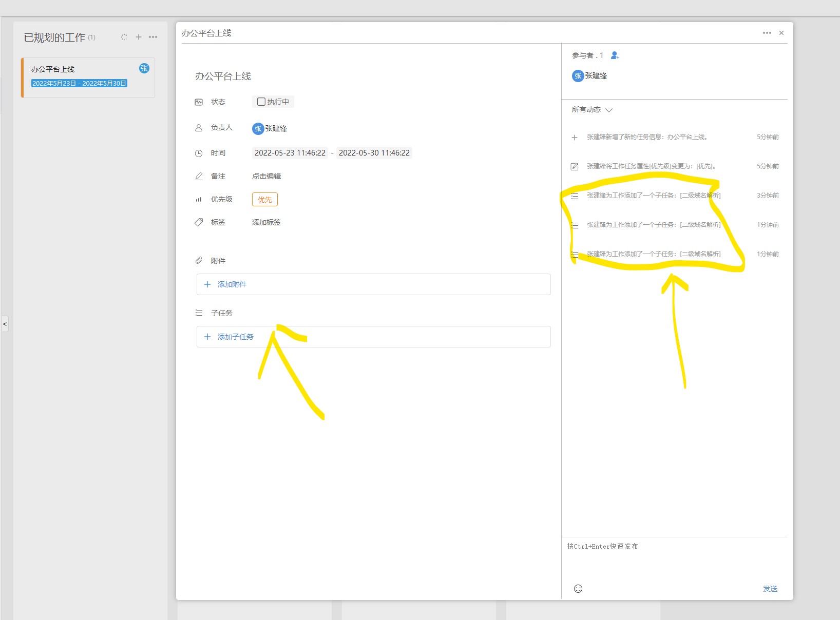
Task: Open the 办公平台上线 card in the board
Action: click(x=88, y=77)
